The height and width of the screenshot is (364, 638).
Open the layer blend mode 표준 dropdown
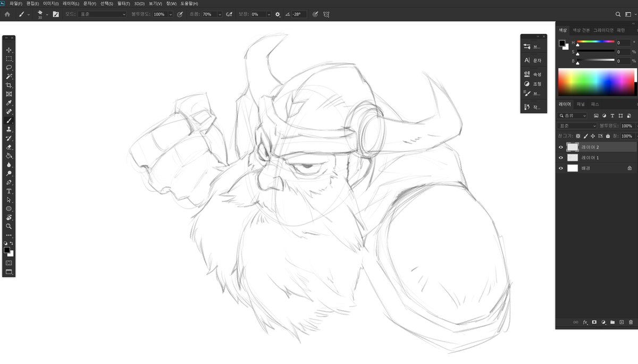click(x=577, y=126)
